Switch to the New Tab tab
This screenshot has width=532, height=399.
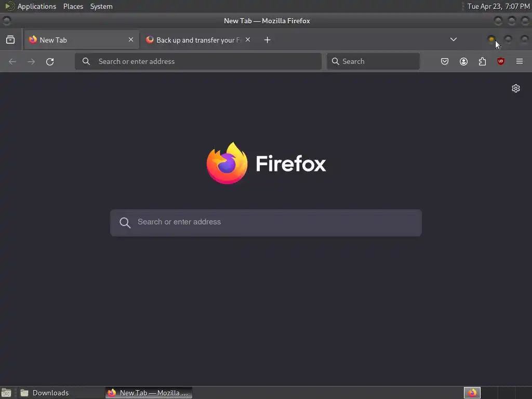click(x=82, y=39)
